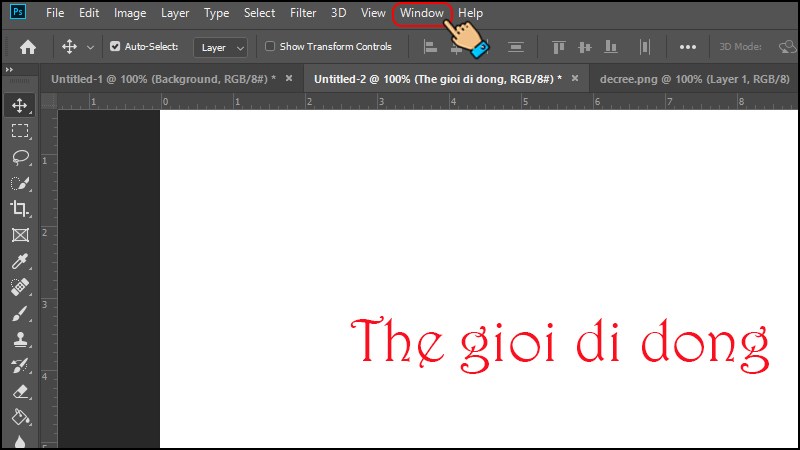This screenshot has height=450, width=800.
Task: Close the Untitled-1 document tab
Action: (289, 79)
